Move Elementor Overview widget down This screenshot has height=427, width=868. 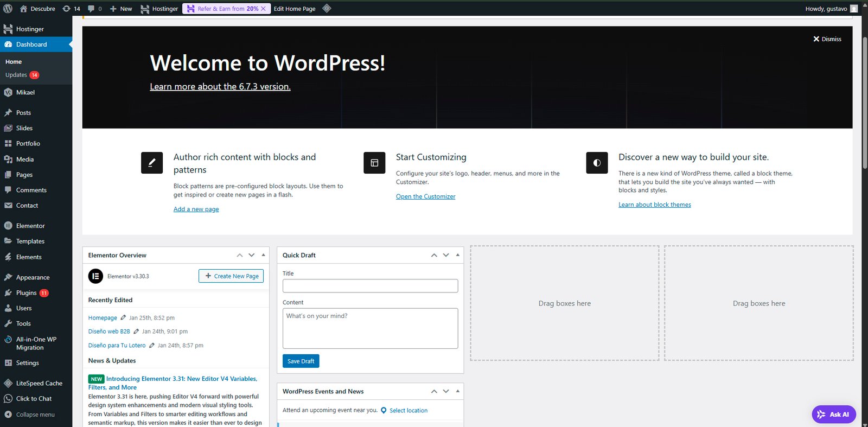(252, 255)
